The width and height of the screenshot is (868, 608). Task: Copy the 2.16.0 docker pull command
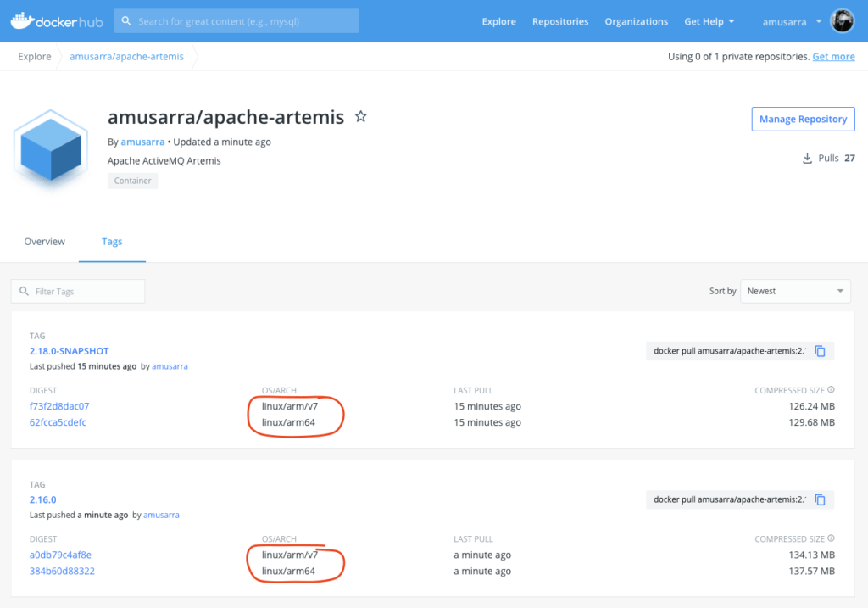[821, 499]
